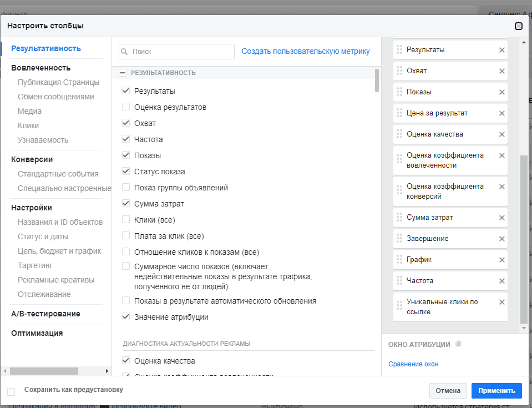Viewport: 532px width, 408px height.
Task: Remove Уникальные клики по ссылке from the columns
Action: pyautogui.click(x=502, y=302)
